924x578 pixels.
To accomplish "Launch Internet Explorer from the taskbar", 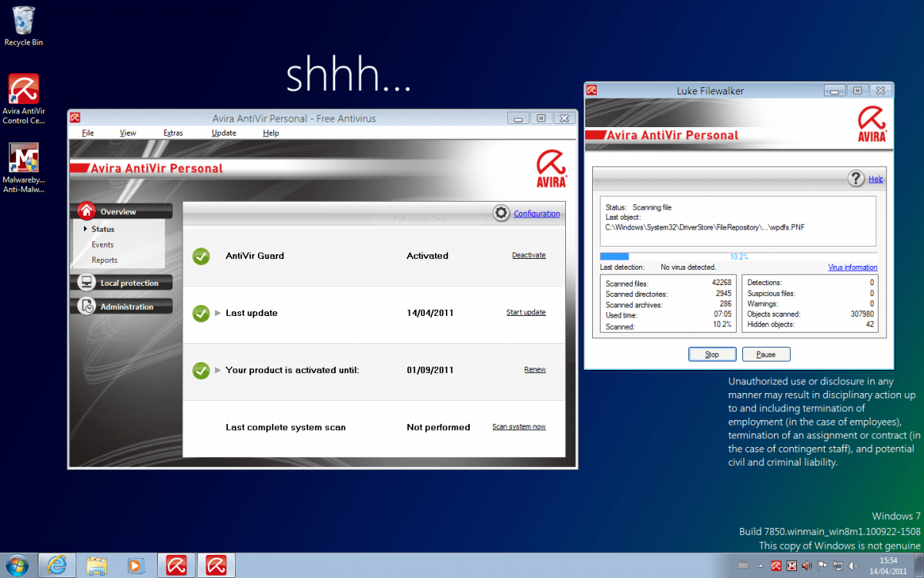I will click(57, 565).
